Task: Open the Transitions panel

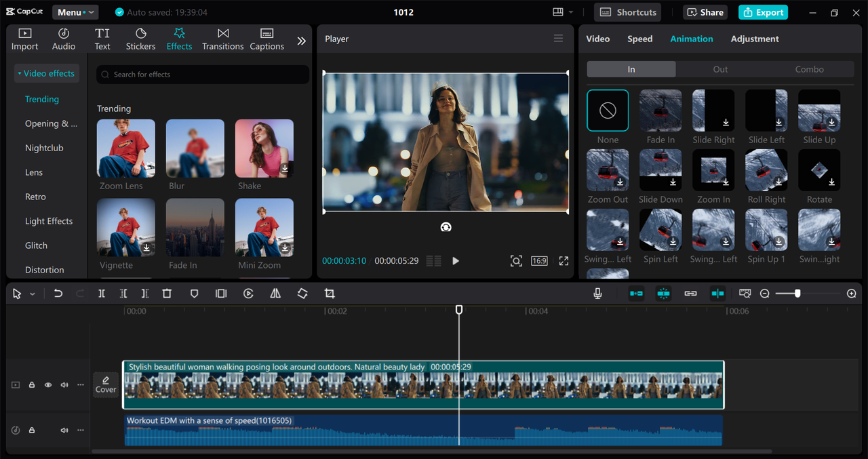Action: 223,39
